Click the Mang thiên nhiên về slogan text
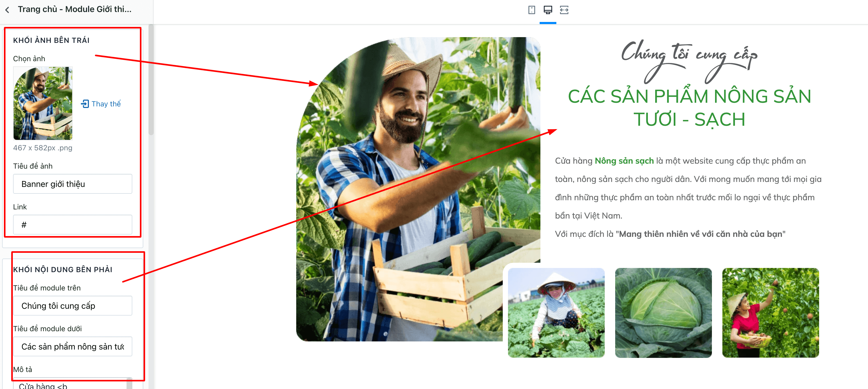Viewport: 868px width, 389px height. pos(700,234)
